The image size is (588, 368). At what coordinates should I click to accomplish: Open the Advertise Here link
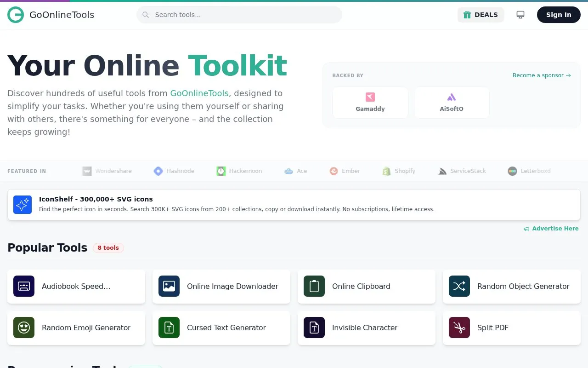[551, 229]
